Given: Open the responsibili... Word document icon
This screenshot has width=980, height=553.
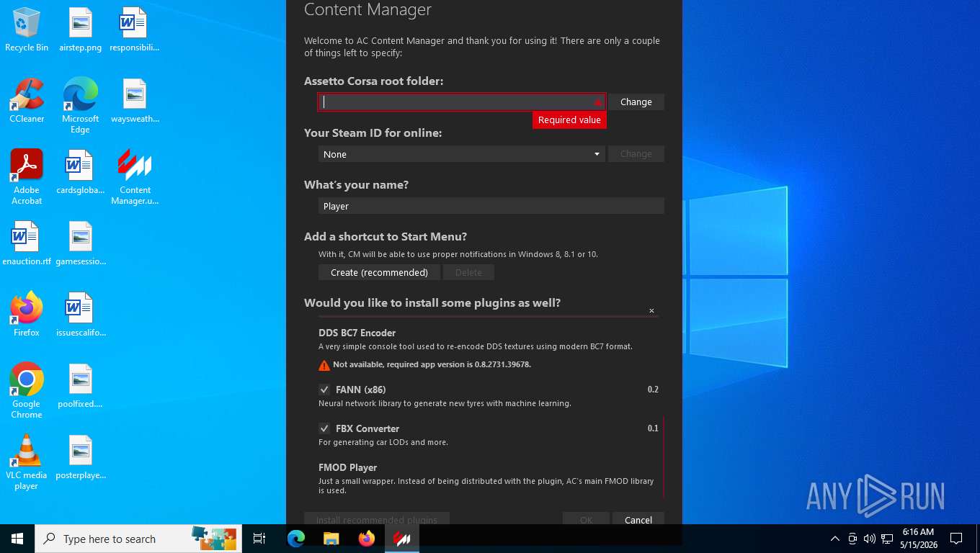Looking at the screenshot, I should 134,30.
